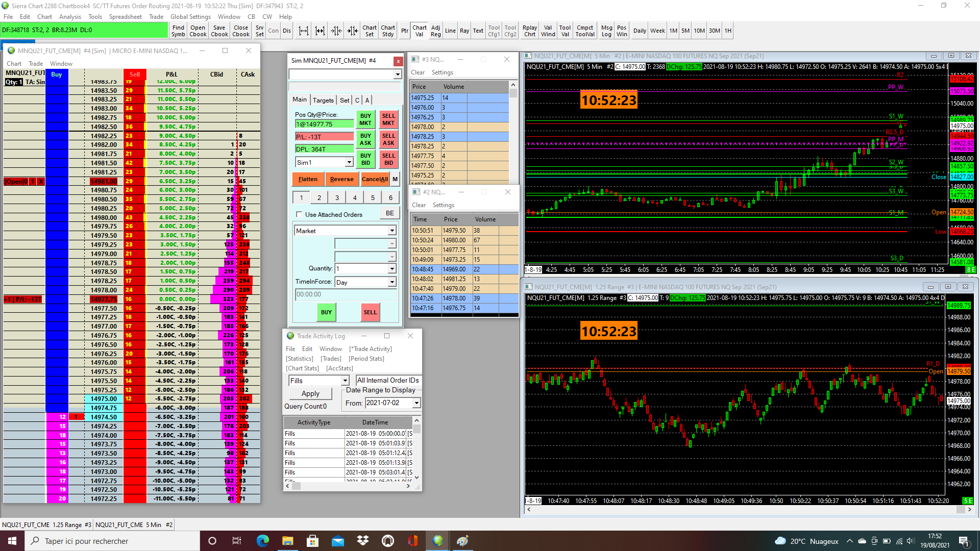Viewport: 980px width, 551px height.
Task: Enable the Use Attached Orders checkbox
Action: click(x=299, y=214)
